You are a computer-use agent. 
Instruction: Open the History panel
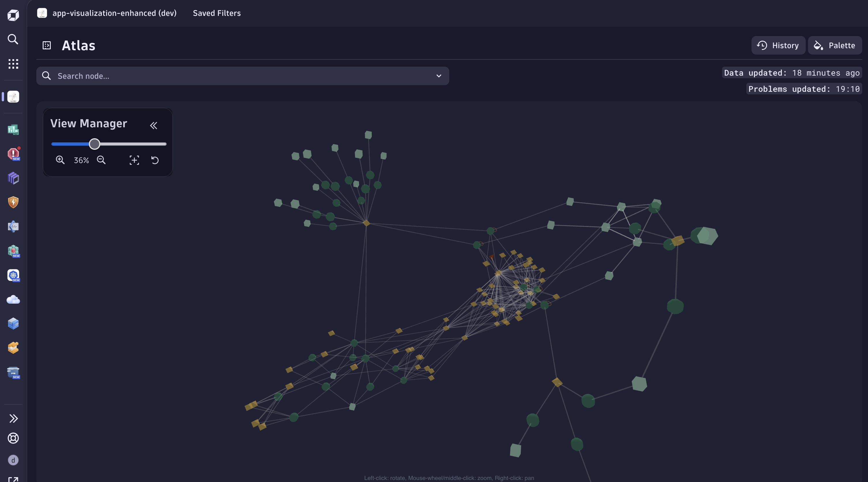tap(778, 45)
